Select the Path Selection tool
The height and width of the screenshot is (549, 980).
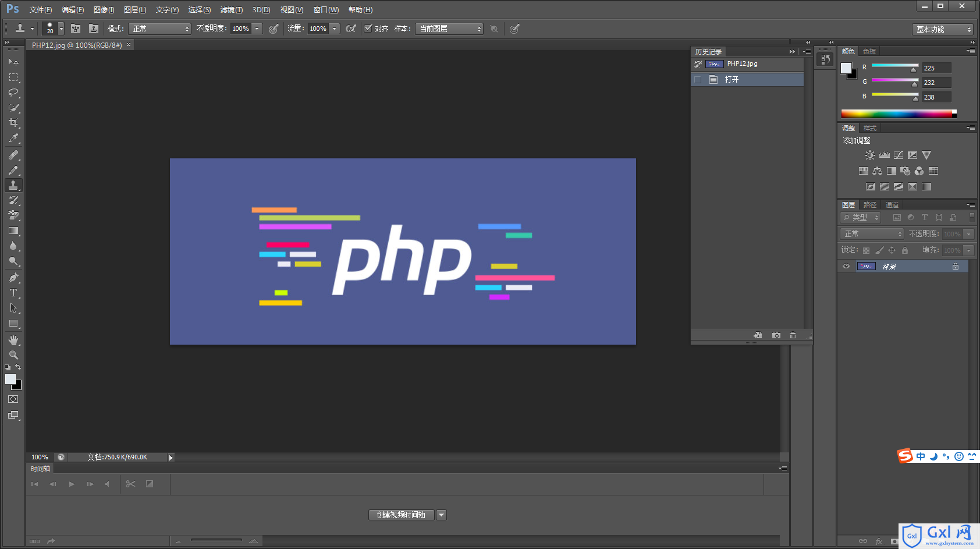pyautogui.click(x=13, y=308)
